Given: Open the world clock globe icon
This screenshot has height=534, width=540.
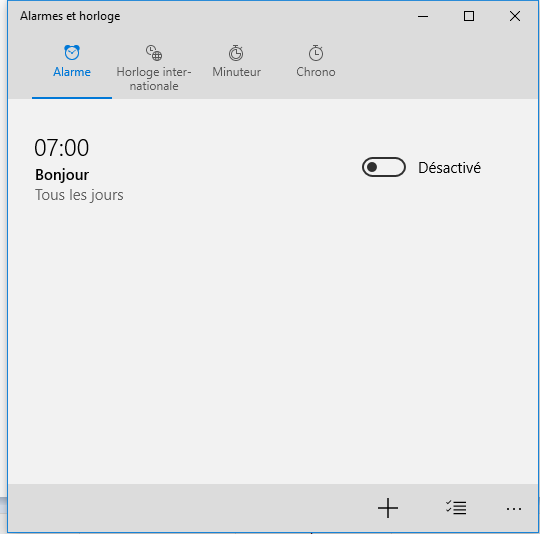Looking at the screenshot, I should (154, 53).
